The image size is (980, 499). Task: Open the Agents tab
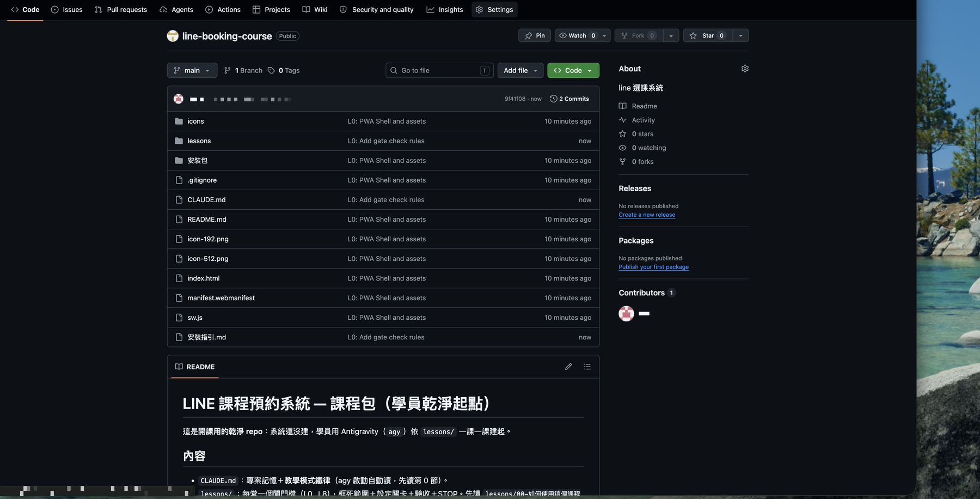click(x=176, y=10)
